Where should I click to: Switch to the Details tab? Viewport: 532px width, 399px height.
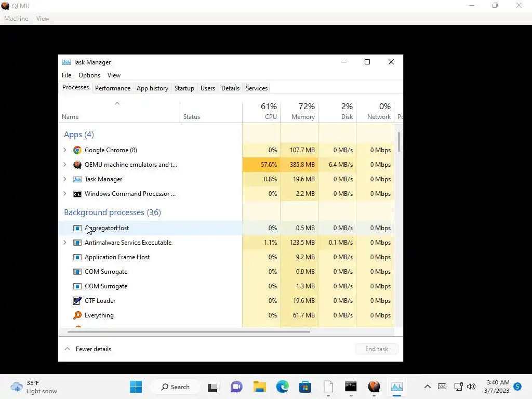pyautogui.click(x=230, y=88)
